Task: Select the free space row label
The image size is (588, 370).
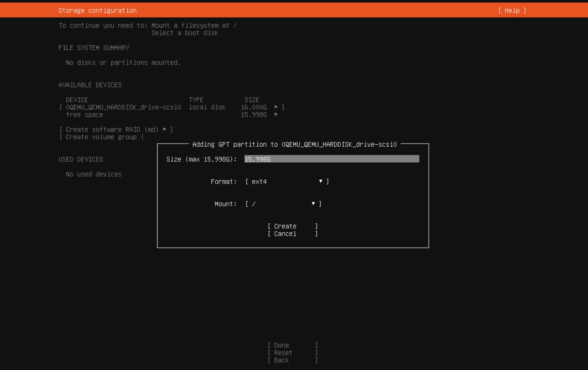Action: (x=84, y=115)
